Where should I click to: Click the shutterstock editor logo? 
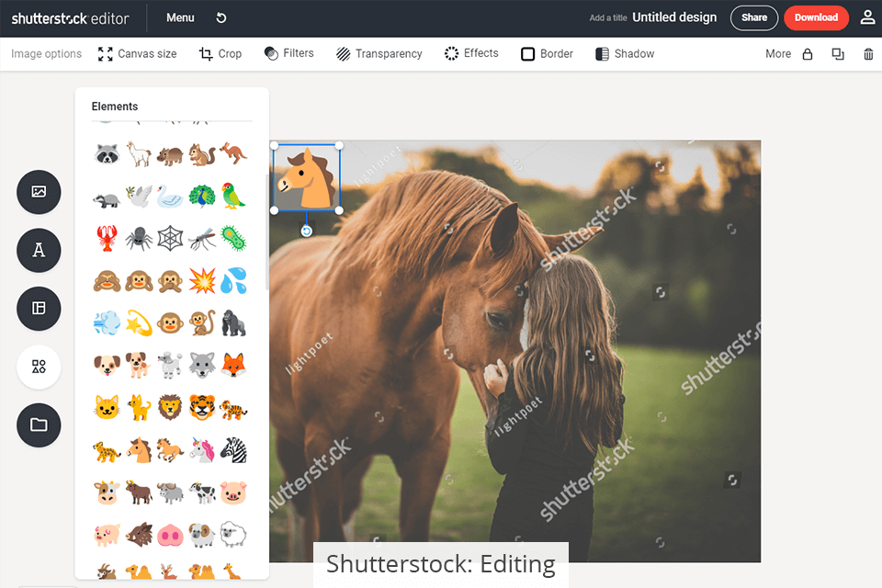click(x=71, y=18)
